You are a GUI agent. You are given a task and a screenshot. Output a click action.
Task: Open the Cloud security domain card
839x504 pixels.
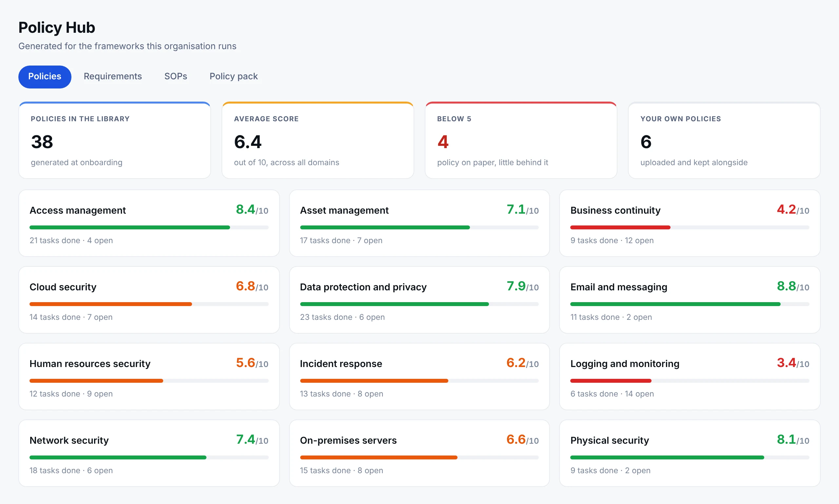click(149, 300)
